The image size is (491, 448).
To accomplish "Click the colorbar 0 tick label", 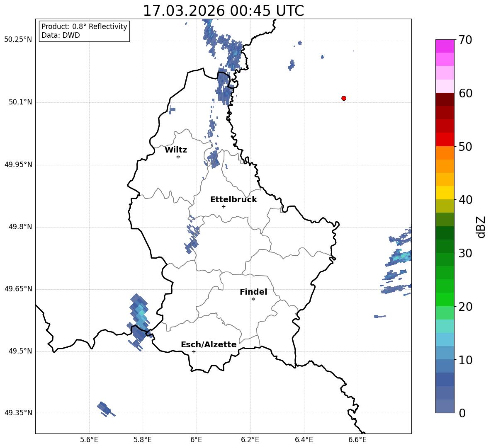I will (x=462, y=413).
